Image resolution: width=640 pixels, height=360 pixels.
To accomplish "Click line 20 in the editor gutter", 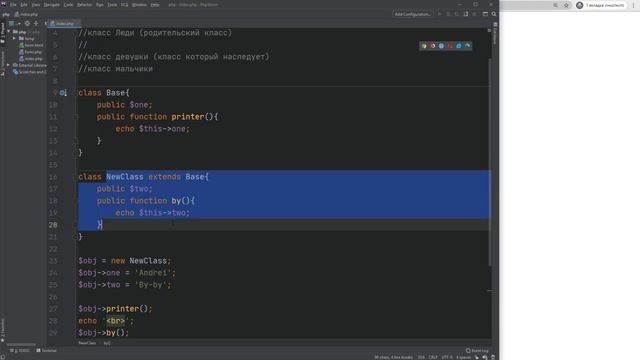I will point(53,224).
